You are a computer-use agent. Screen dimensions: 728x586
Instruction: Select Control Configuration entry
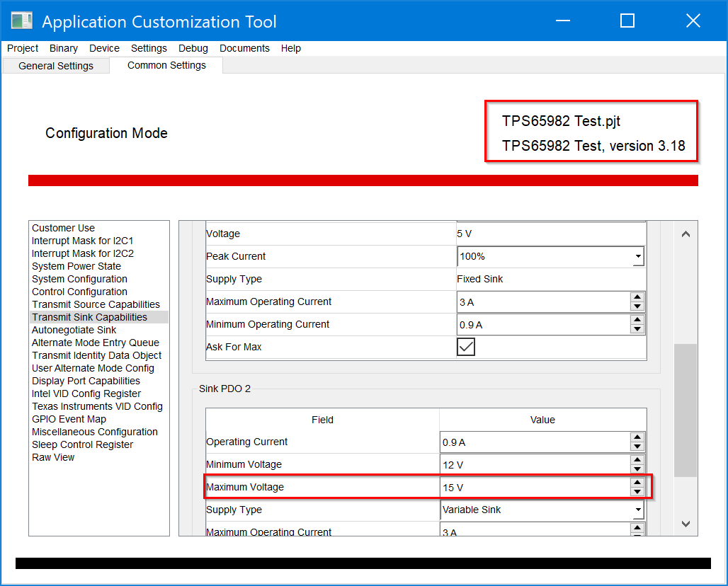pos(79,292)
